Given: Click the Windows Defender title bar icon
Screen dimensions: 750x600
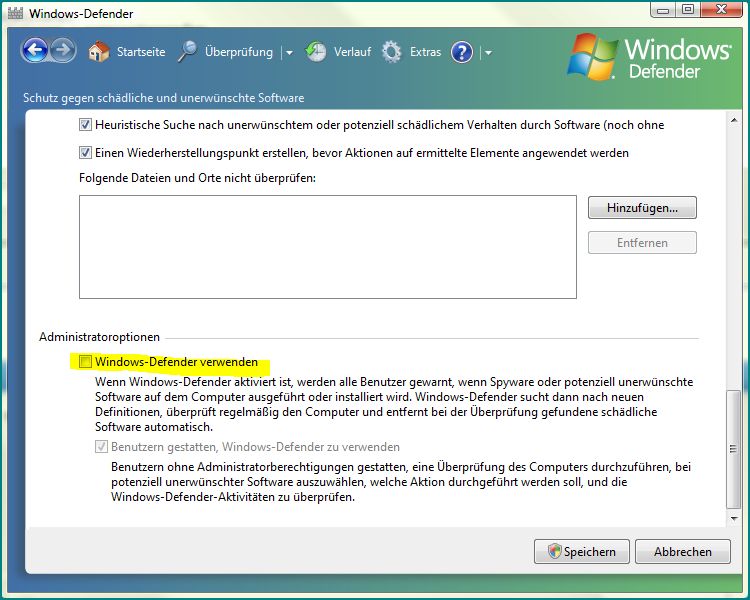Looking at the screenshot, I should (15, 13).
